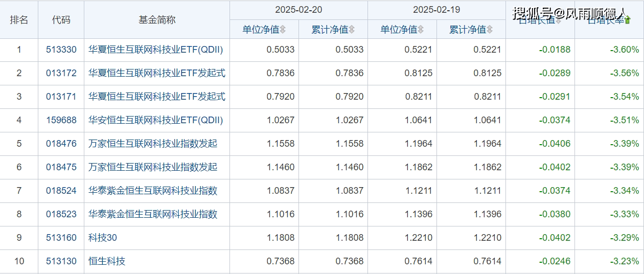Click the 排名 column header
644x274 pixels.
point(19,19)
